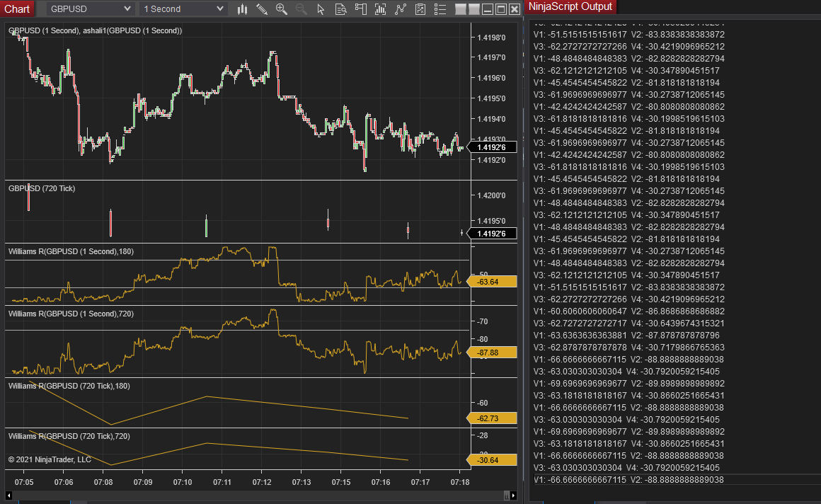This screenshot has height=504, width=821.
Task: Select the NinjaScript Output tab
Action: [x=570, y=7]
